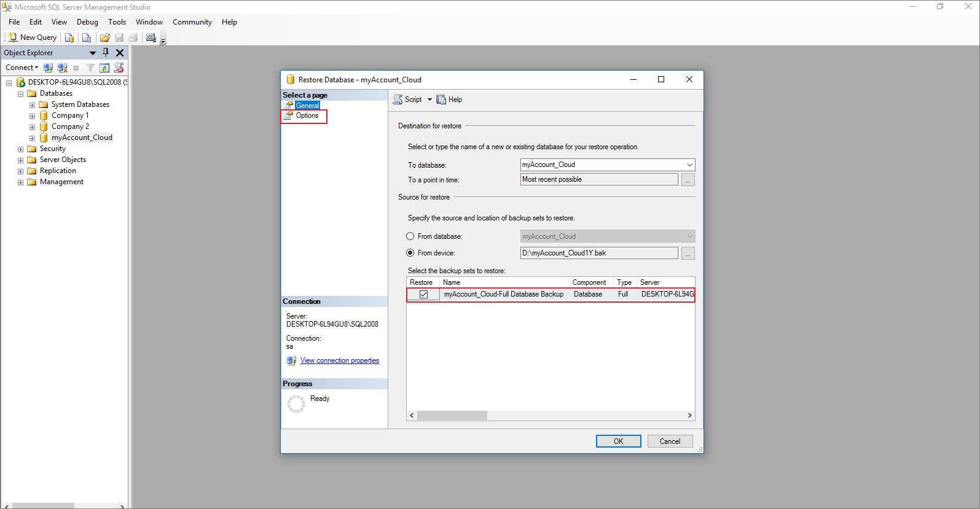The image size is (980, 509).
Task: Click the Object Explorer script-stop icon
Action: point(119,68)
